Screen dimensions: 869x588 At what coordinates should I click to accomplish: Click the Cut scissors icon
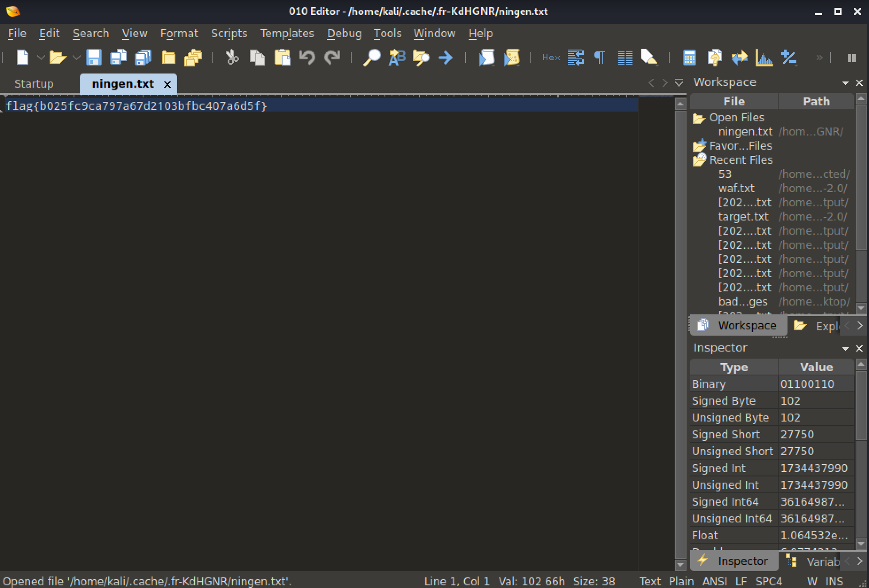(232, 58)
